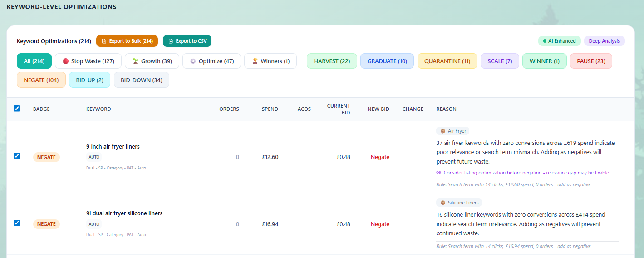
Task: Click the Air Fryer product tag icon
Action: [443, 131]
